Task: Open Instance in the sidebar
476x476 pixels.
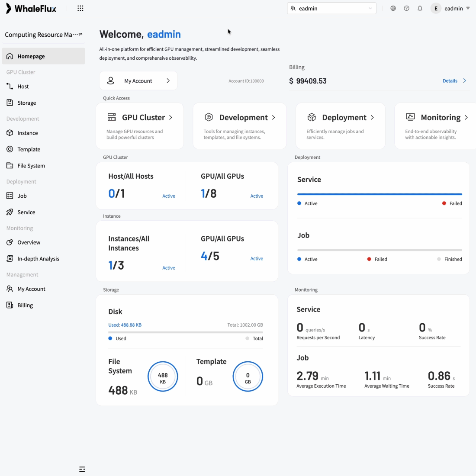Action: [x=28, y=133]
